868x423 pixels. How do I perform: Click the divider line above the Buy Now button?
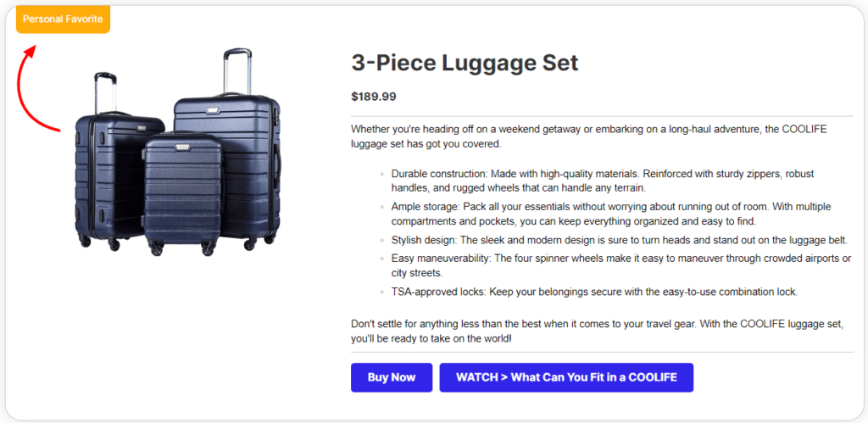coord(602,352)
